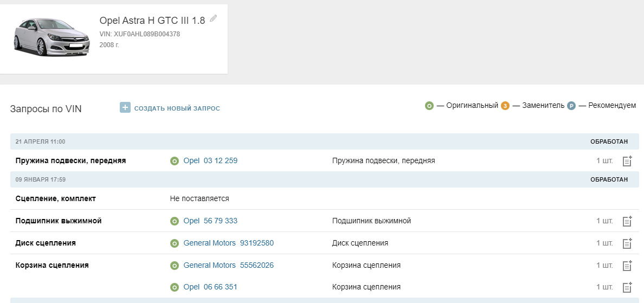Viewport: 644px width, 303px height.
Task: Open General Motors 55562026 part link
Action: tap(228, 266)
